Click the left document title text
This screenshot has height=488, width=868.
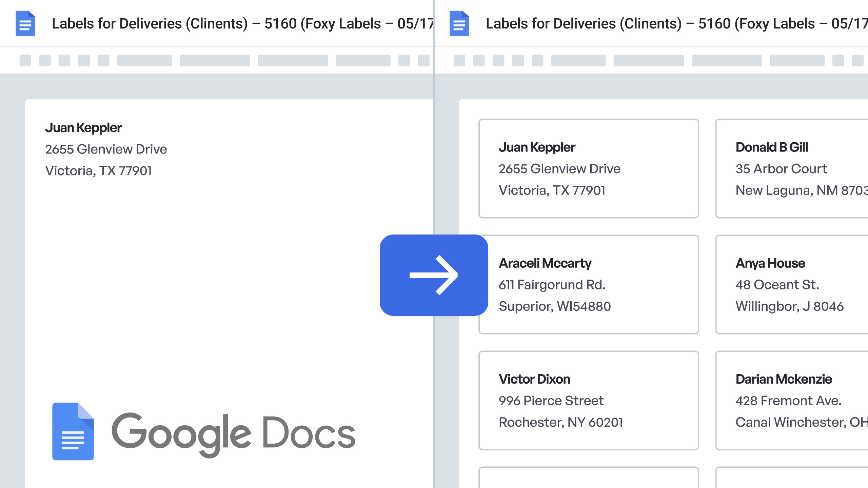click(x=242, y=24)
